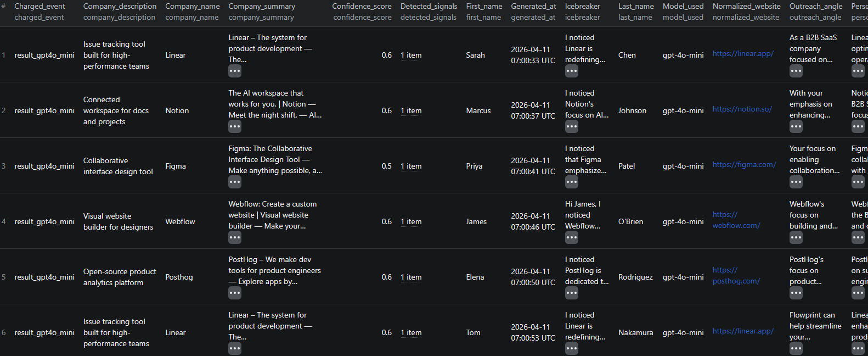
Task: Select 'Open-source product analytics platform' description cell
Action: (120, 277)
